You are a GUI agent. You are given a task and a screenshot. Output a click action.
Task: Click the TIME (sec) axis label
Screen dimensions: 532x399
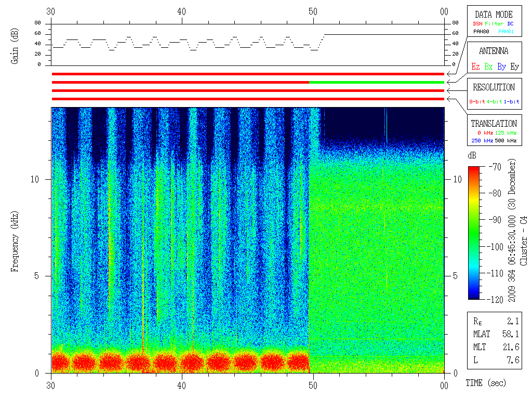tap(486, 383)
